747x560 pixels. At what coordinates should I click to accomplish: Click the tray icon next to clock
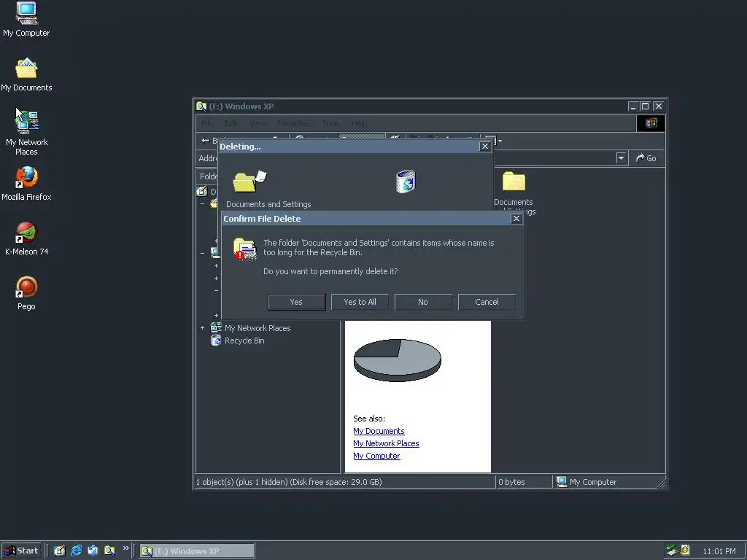coord(684,551)
